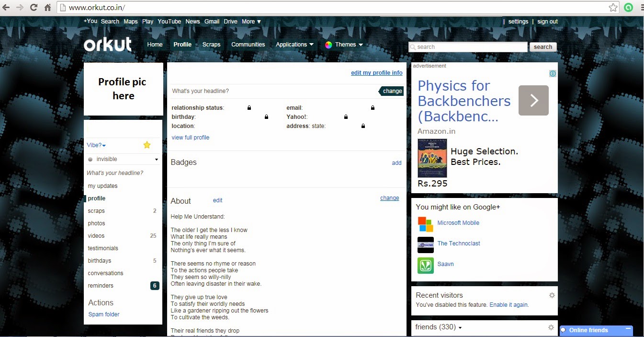Screen dimensions: 644x337
Task: Select photos in the sidebar
Action: (x=96, y=223)
